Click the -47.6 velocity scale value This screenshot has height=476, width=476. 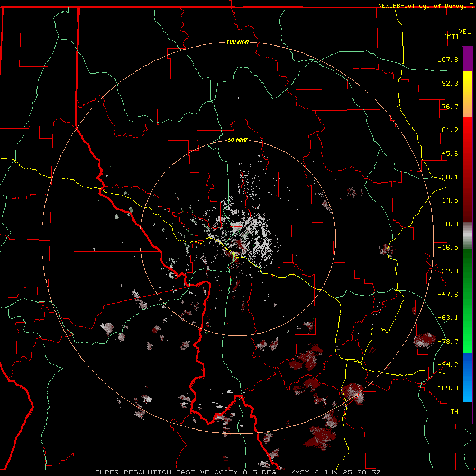(448, 295)
